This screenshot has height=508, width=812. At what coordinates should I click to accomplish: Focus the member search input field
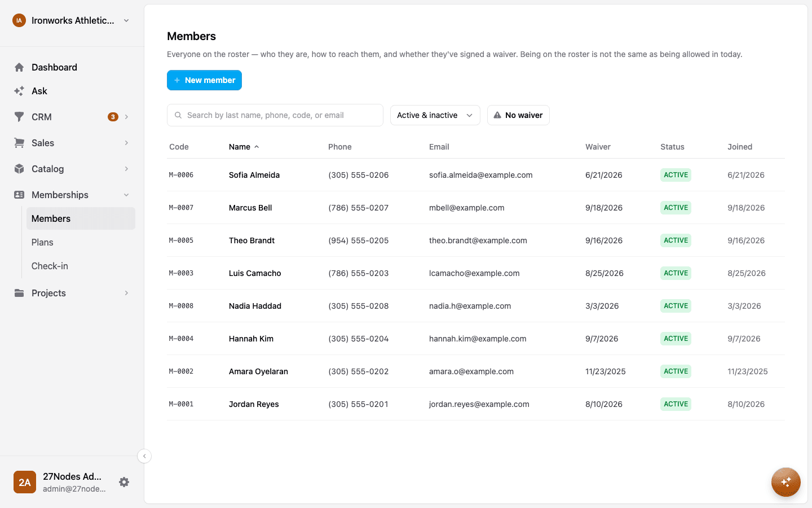click(x=275, y=115)
